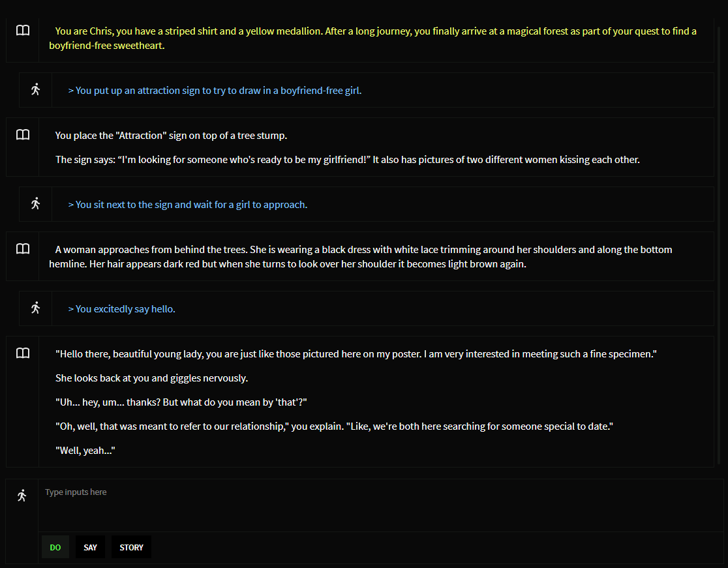The width and height of the screenshot is (728, 568).
Task: Click the book icon beside the tree stump passage
Action: [x=23, y=135]
